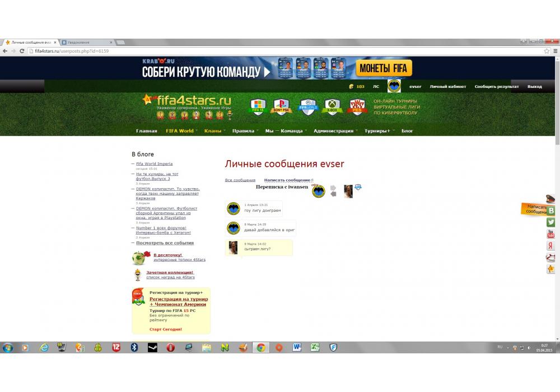Click the gold star side icon
Screen dimensions: 560x392
tap(550, 269)
